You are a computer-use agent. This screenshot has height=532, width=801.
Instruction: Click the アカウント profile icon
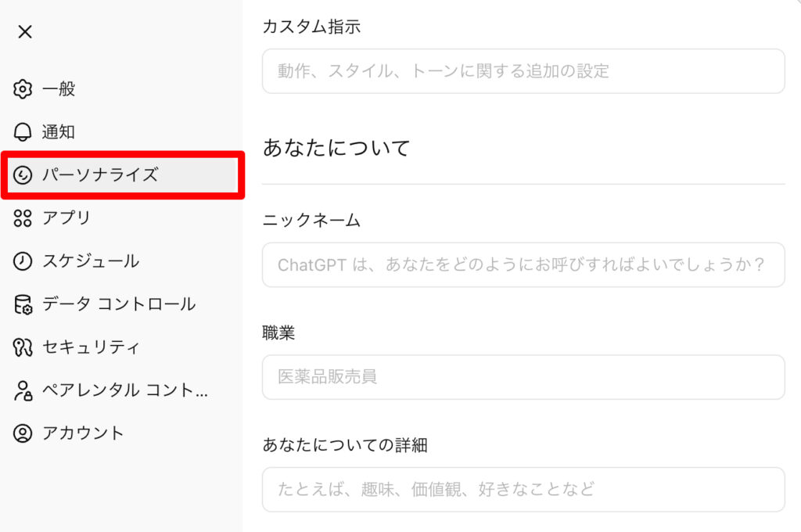(23, 433)
